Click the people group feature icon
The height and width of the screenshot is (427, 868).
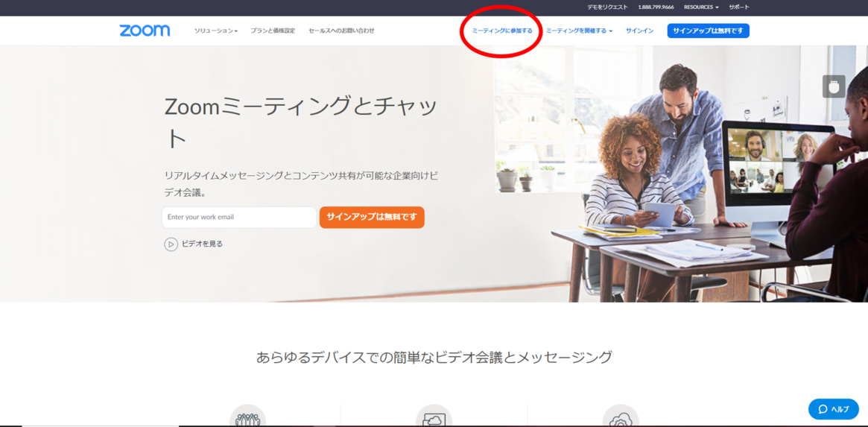pyautogui.click(x=247, y=418)
